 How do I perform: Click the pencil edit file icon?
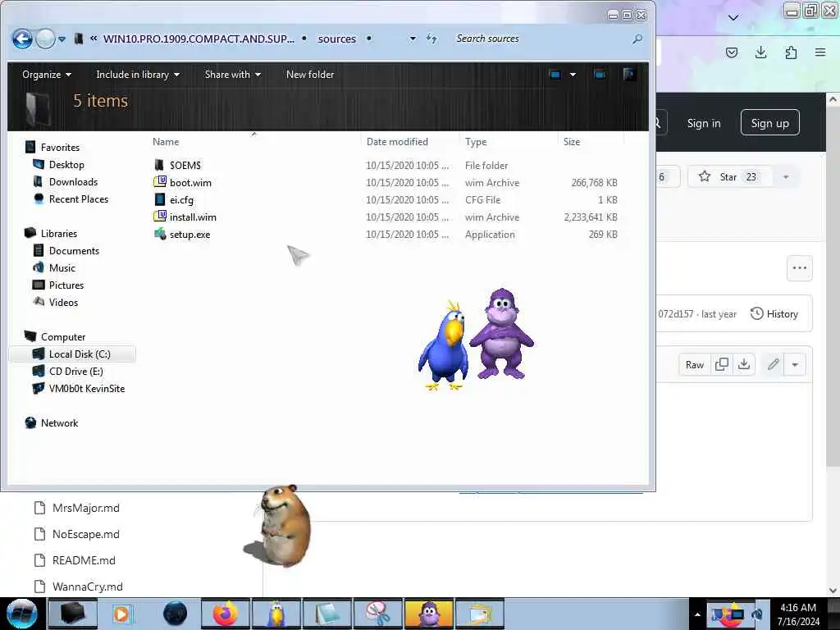(x=773, y=365)
